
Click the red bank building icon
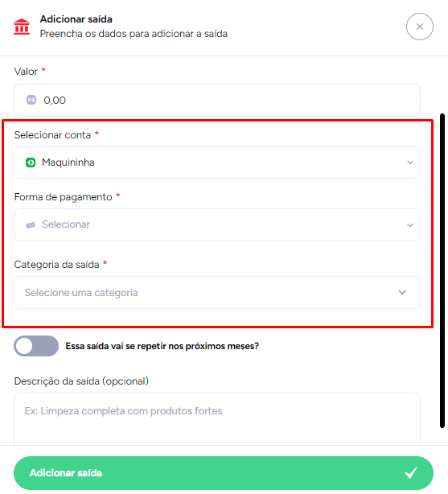[x=22, y=27]
